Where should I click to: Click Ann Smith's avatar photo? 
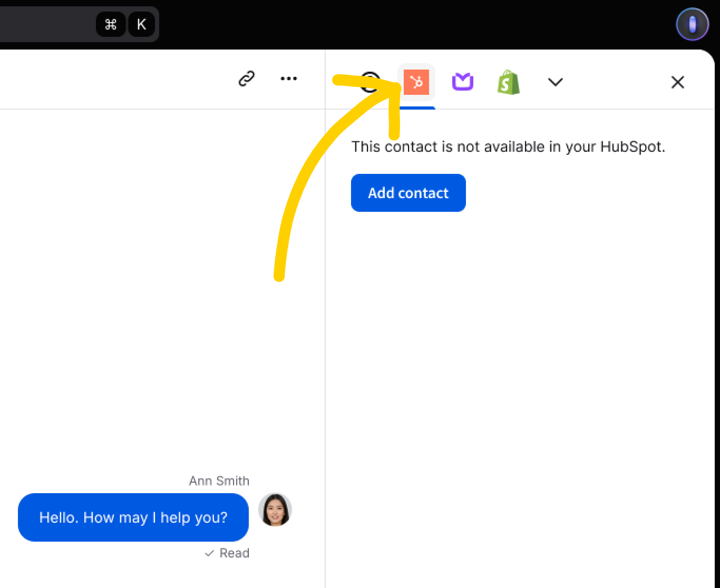pos(275,509)
